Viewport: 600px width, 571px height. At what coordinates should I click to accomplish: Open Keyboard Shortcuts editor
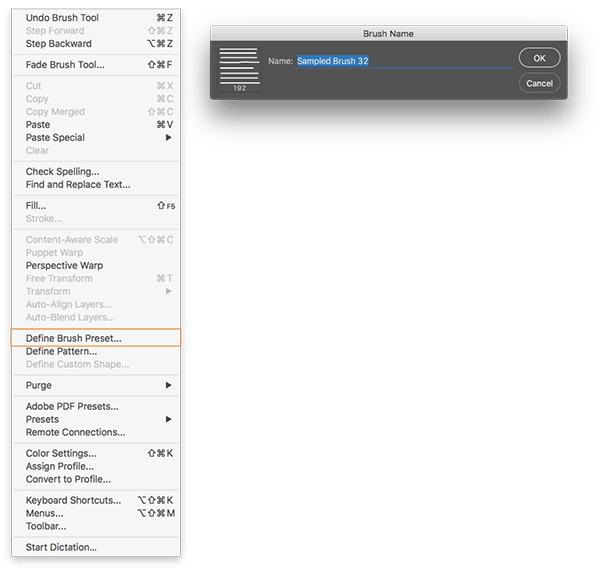pyautogui.click(x=96, y=501)
